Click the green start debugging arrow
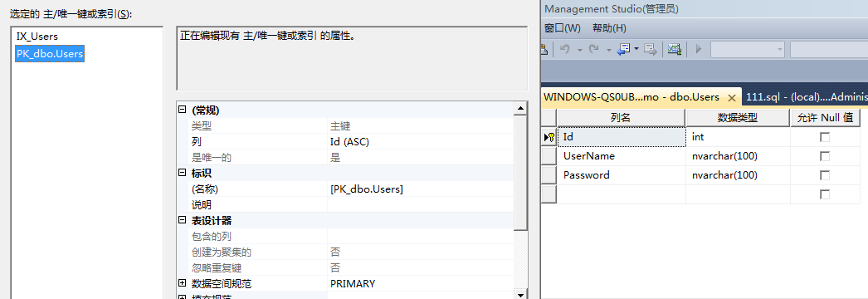This screenshot has width=868, height=299. tap(698, 49)
